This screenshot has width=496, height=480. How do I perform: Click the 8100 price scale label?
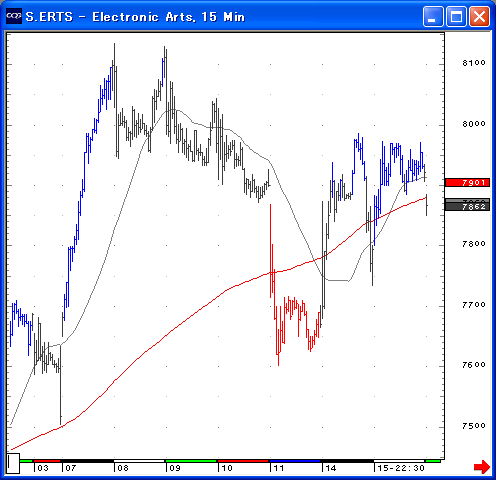pyautogui.click(x=474, y=63)
